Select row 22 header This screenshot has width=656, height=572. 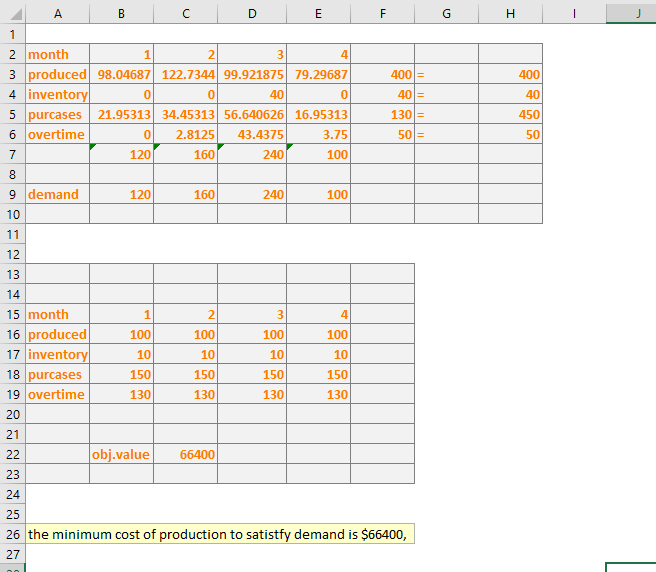coord(12,454)
